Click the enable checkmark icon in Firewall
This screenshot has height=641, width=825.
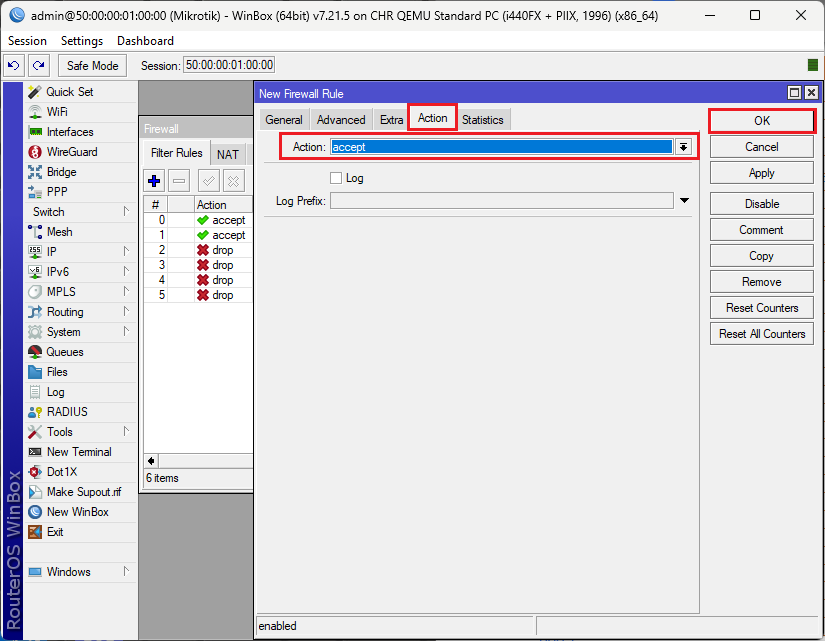pos(208,181)
